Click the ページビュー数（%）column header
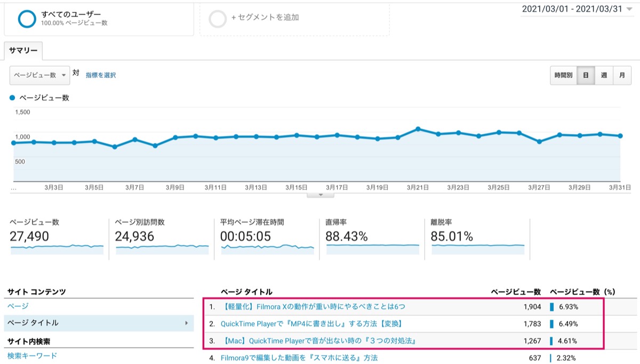This screenshot has width=640, height=364. coord(582,292)
